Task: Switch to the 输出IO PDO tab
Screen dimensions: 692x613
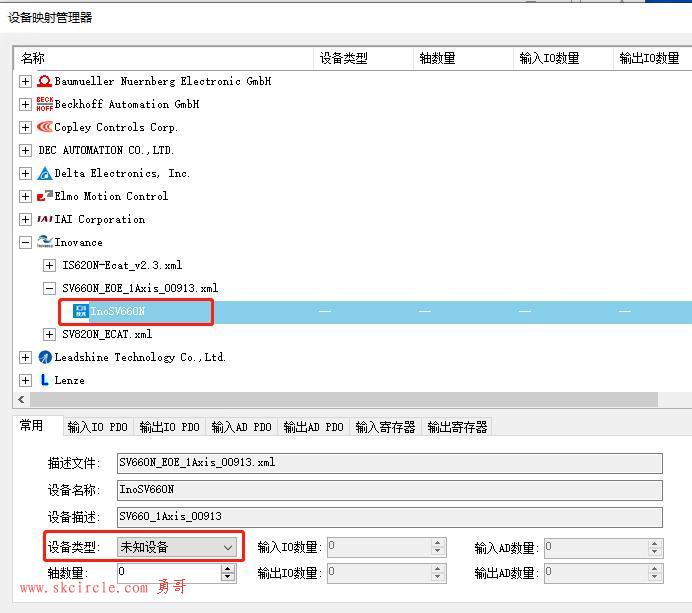Action: [x=169, y=427]
